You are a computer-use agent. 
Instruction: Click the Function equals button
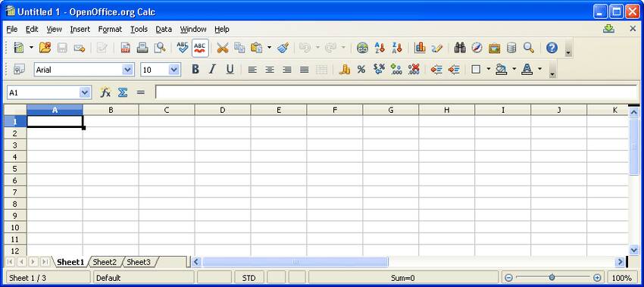point(141,92)
